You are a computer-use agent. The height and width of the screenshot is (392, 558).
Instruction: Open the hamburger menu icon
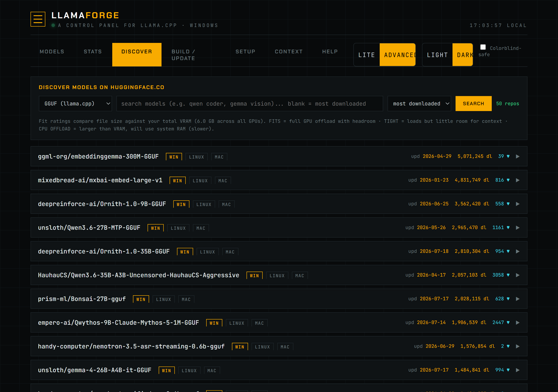coord(38,19)
